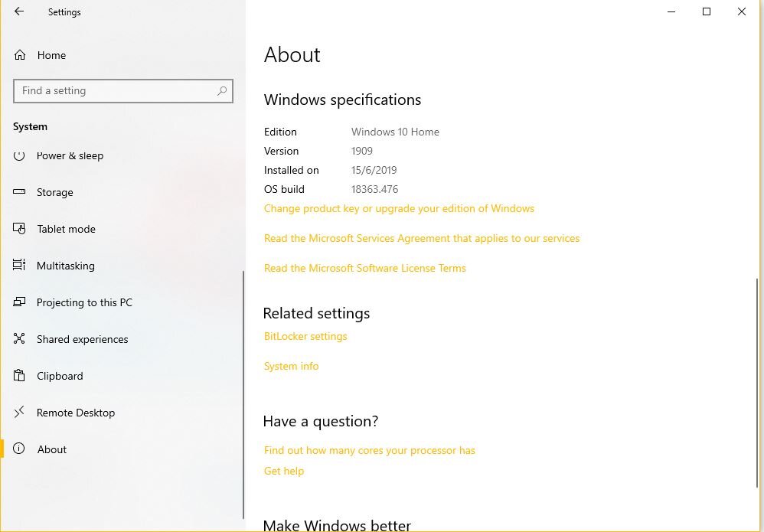The height and width of the screenshot is (532, 764).
Task: Click the version value 1909
Action: tap(362, 151)
